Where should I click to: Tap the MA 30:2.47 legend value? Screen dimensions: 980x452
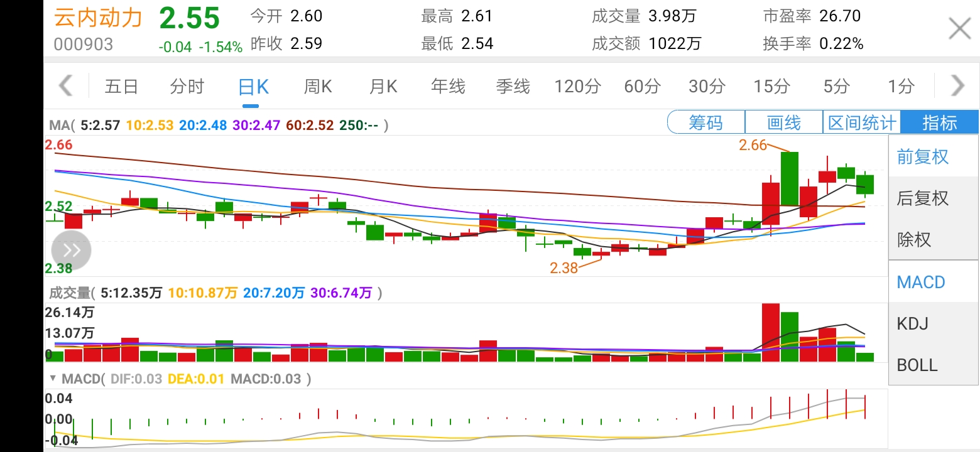coord(256,126)
